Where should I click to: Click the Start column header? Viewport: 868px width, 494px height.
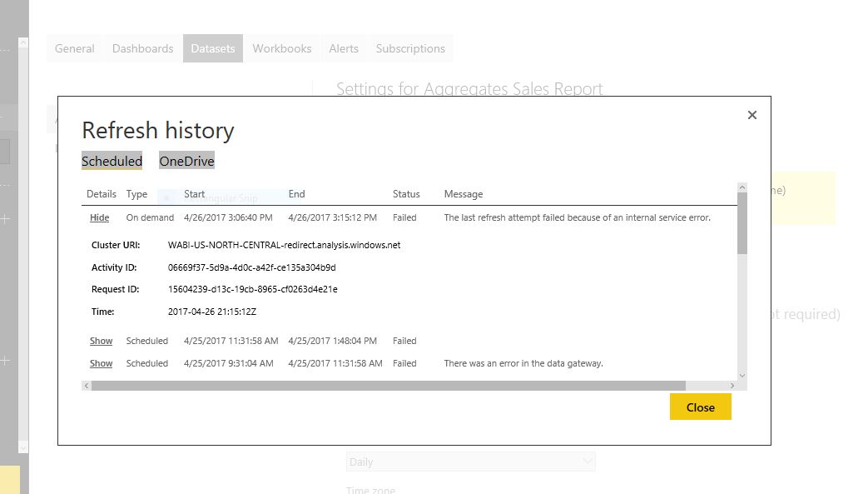click(x=194, y=194)
